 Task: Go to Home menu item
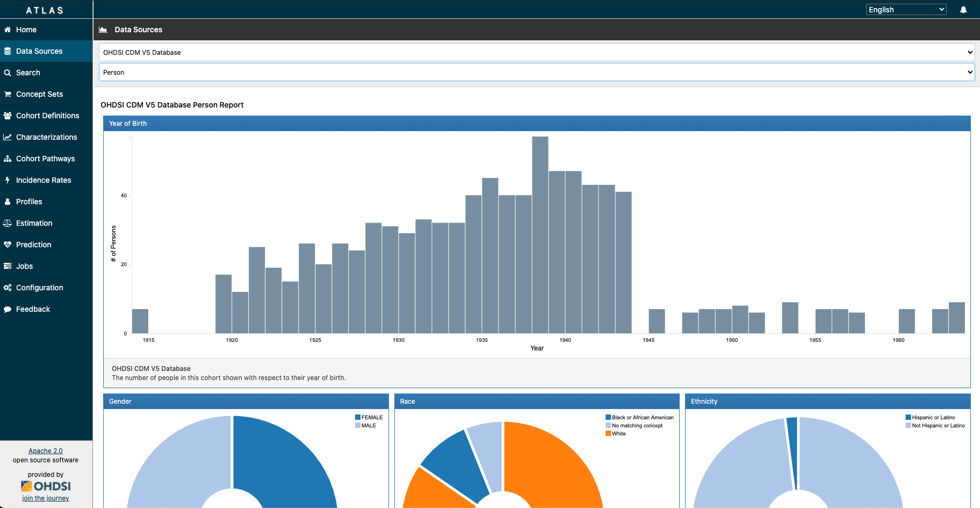click(46, 30)
